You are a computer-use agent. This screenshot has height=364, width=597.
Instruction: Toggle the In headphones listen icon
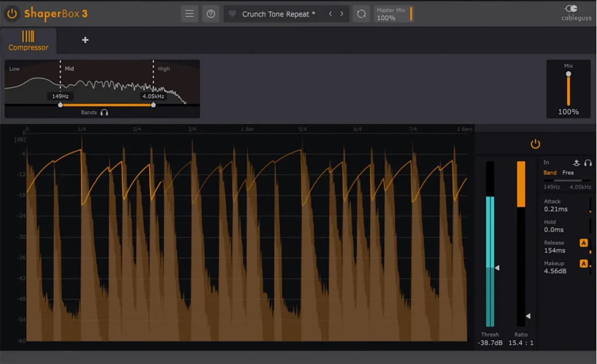588,163
